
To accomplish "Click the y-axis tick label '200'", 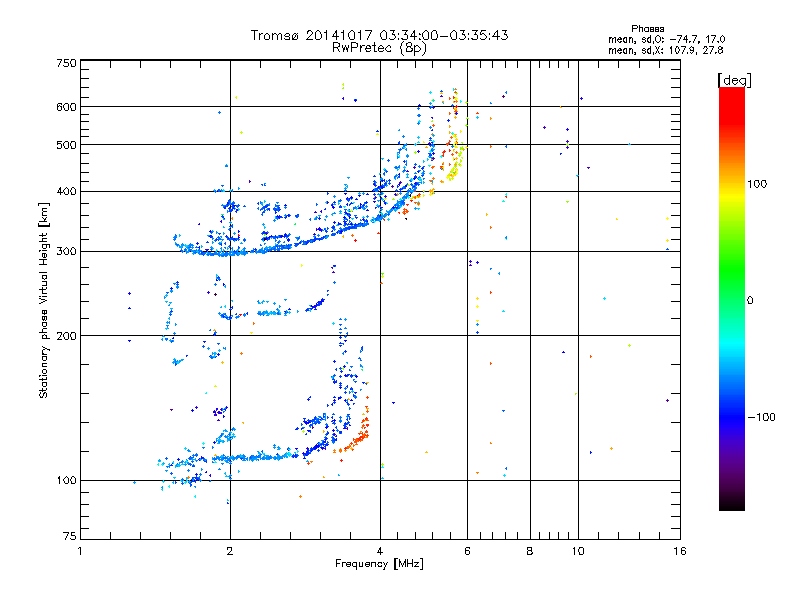I will [x=66, y=336].
